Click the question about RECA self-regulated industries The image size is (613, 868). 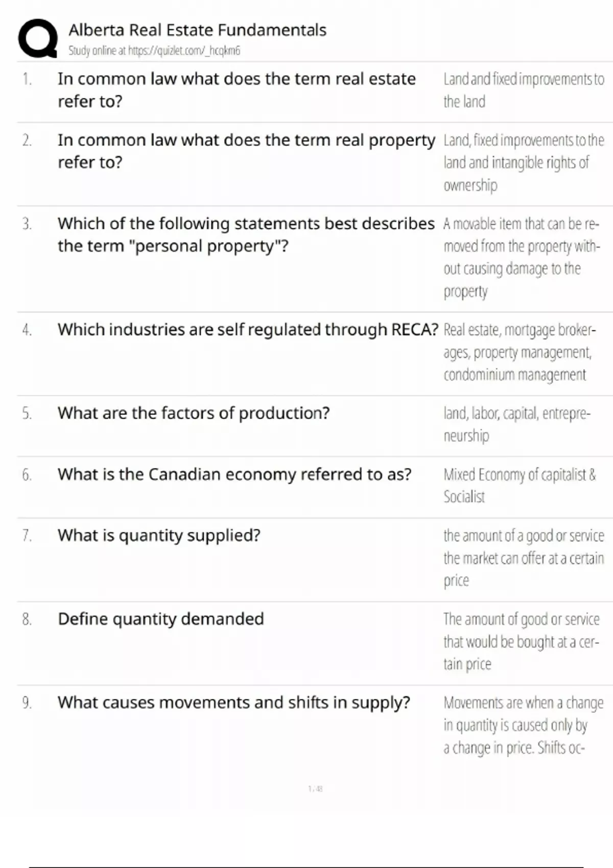[x=248, y=330]
